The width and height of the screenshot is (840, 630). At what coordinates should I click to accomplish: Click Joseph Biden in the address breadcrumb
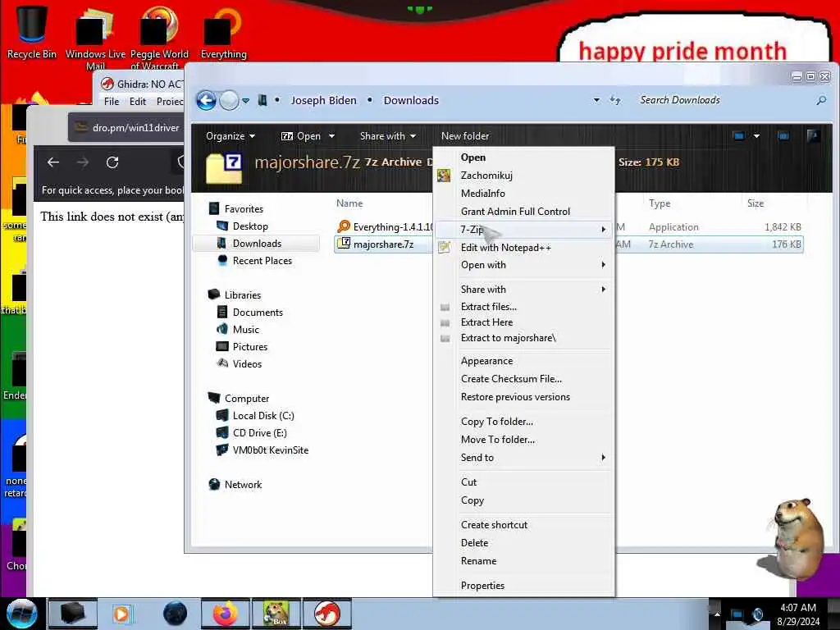tap(323, 101)
